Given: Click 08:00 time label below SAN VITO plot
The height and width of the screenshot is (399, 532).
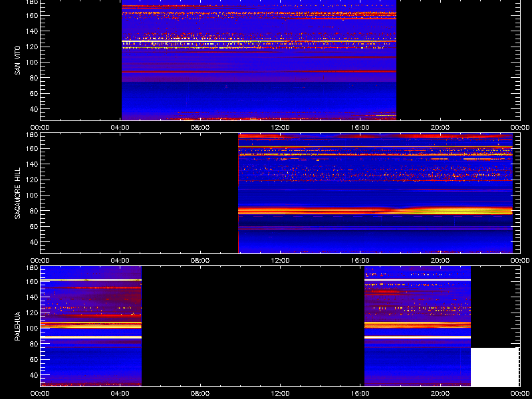Looking at the screenshot, I should [200, 128].
